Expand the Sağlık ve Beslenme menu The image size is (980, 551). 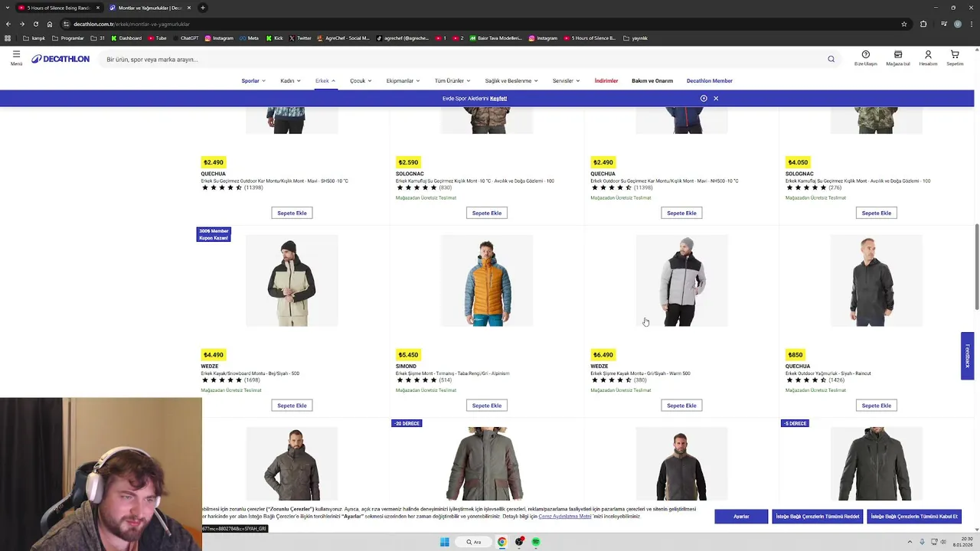coord(511,80)
